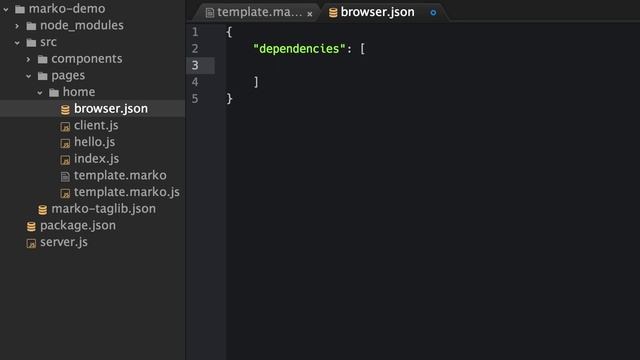
Task: Click line number 5 in gutter
Action: (x=195, y=99)
